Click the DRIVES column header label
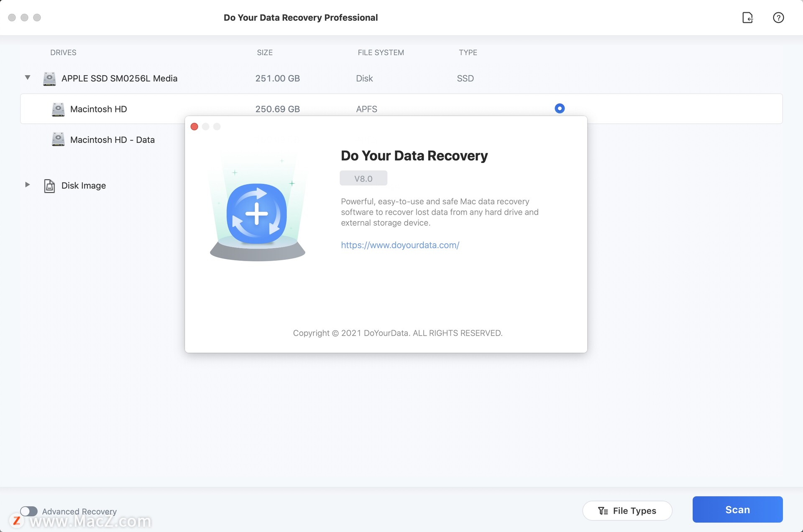 pos(63,52)
